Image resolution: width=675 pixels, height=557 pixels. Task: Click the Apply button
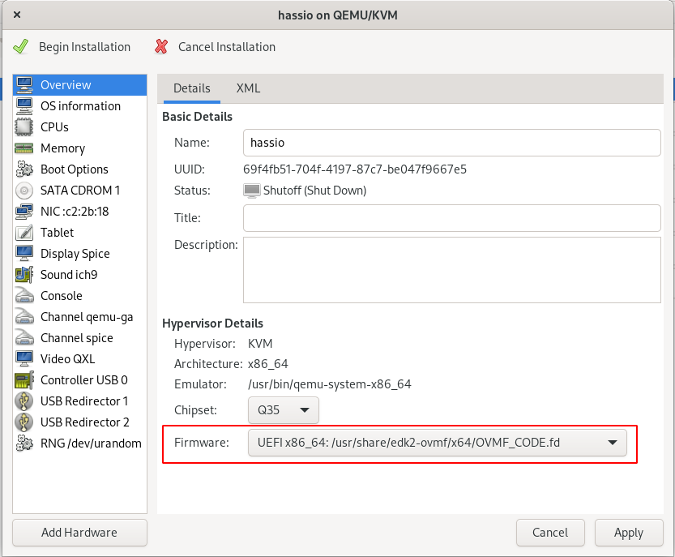coord(629,532)
